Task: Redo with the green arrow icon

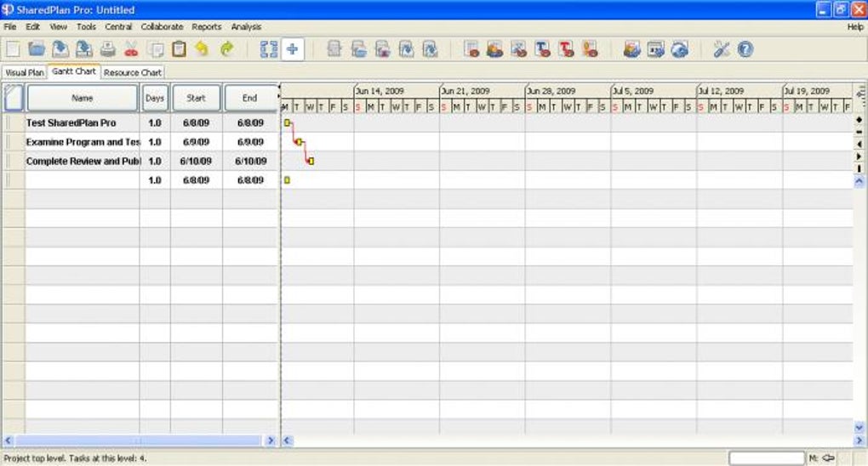Action: [226, 49]
